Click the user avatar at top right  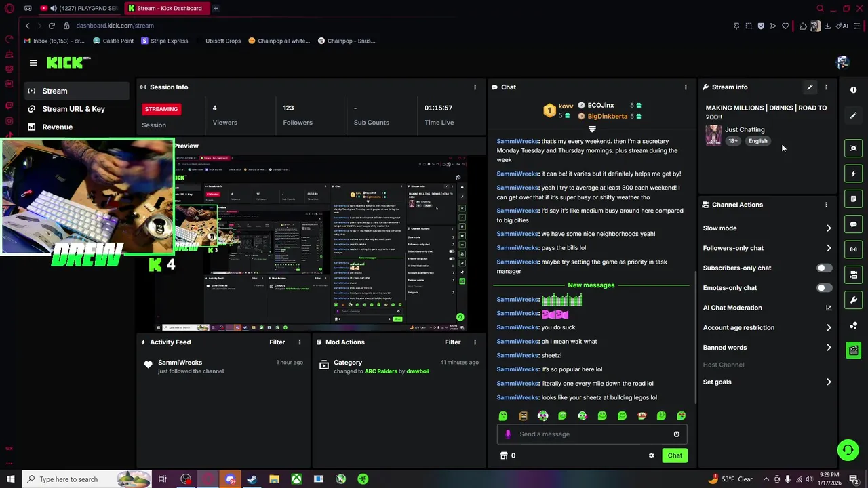842,63
